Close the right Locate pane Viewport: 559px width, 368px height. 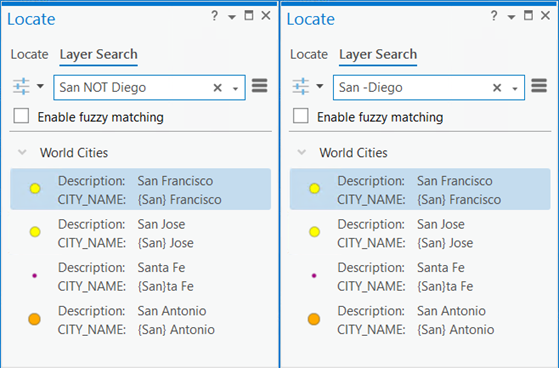[545, 16]
